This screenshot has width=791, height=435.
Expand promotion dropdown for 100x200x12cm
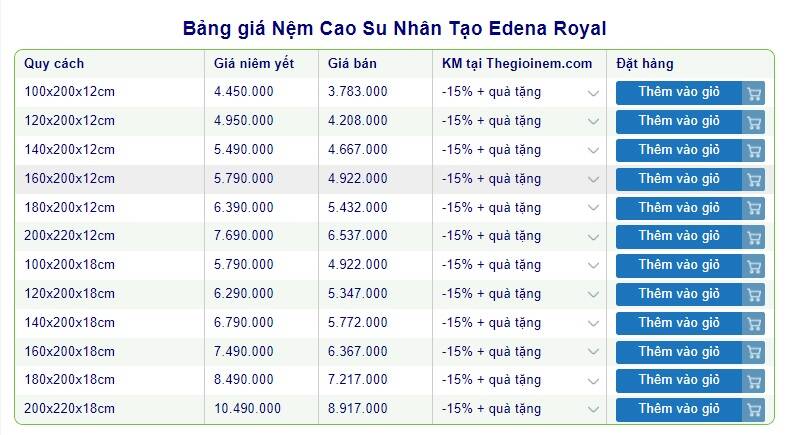click(x=594, y=93)
